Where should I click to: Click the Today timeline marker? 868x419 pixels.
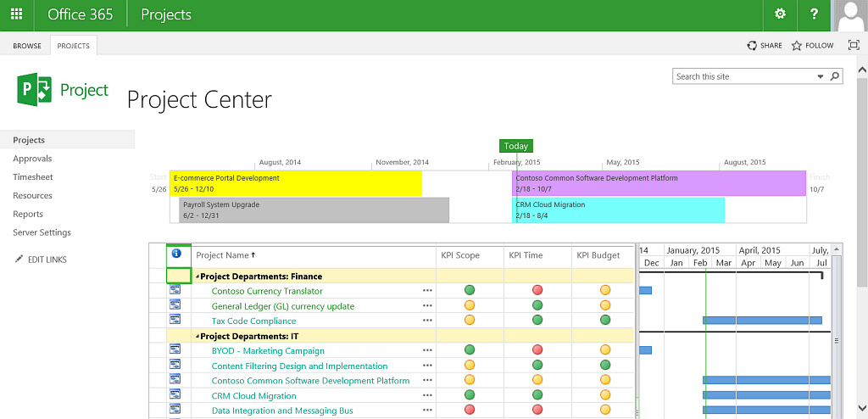516,146
